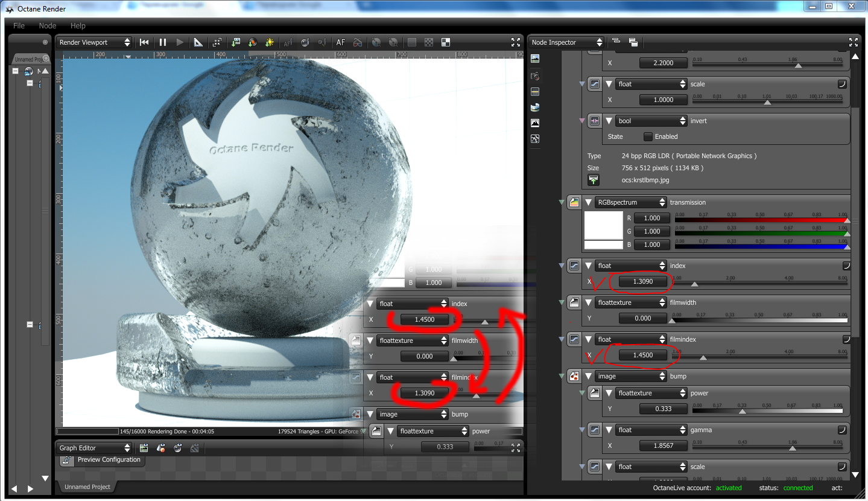
Task: Collapse the transmission node with its triangle
Action: pyautogui.click(x=588, y=202)
